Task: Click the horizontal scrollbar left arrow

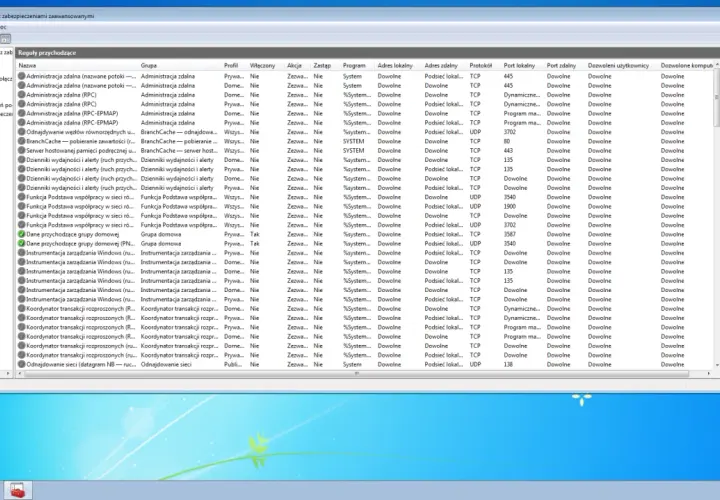Action: [x=19, y=374]
